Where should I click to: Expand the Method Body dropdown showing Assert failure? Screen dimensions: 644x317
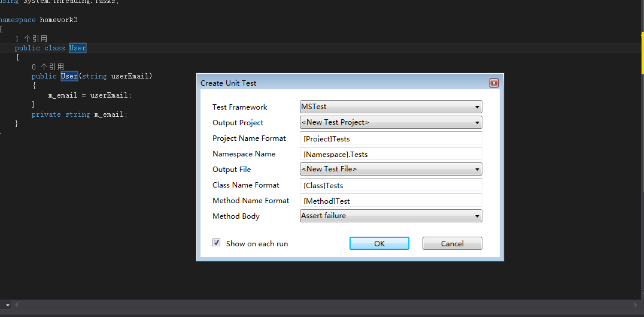[x=391, y=216]
